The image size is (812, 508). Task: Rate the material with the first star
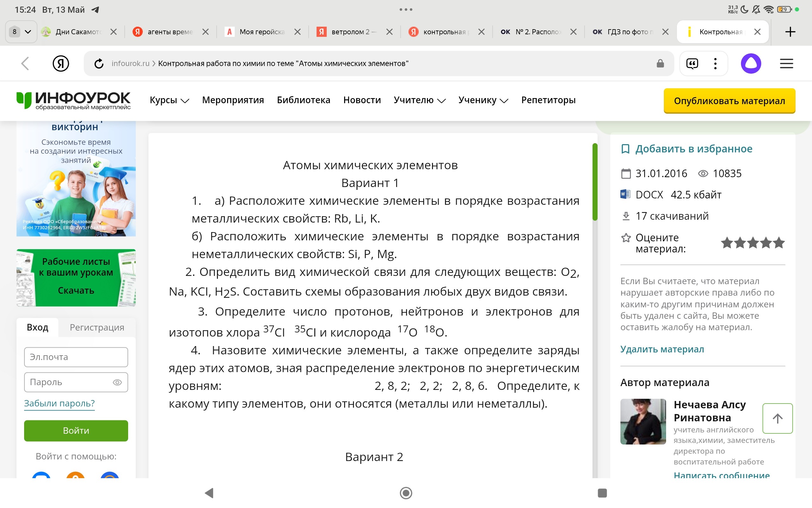727,243
